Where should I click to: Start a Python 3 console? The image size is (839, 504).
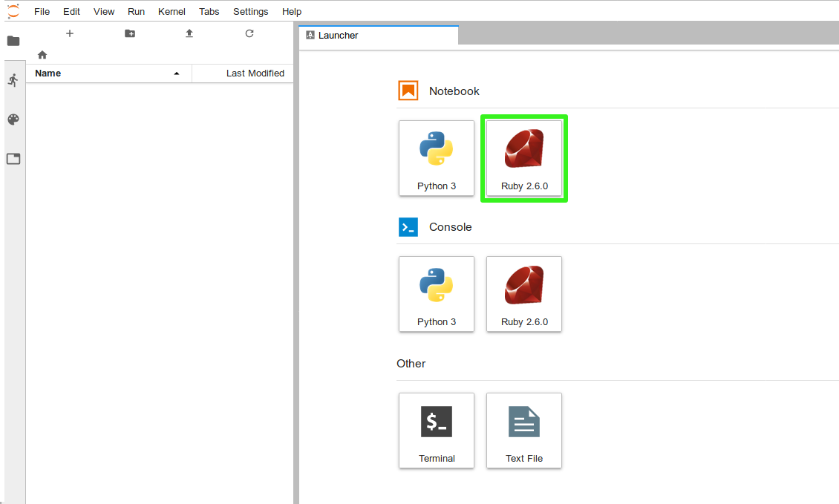coord(437,294)
